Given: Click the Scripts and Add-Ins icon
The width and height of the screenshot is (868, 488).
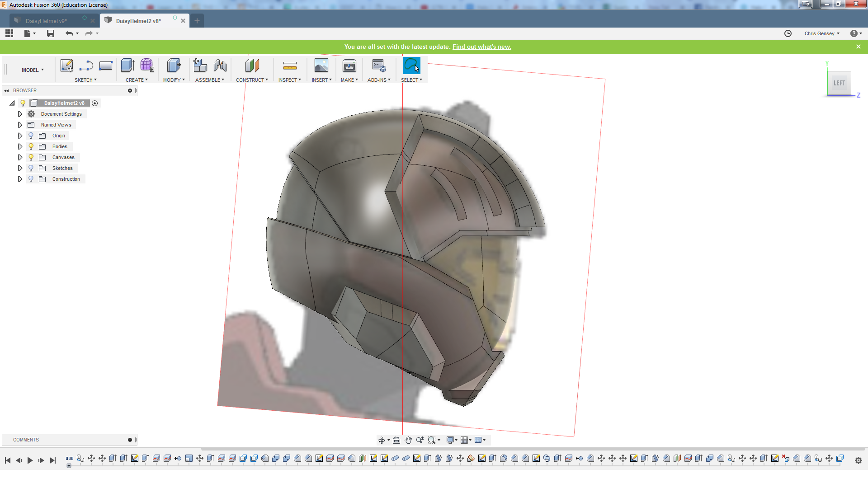Looking at the screenshot, I should [x=378, y=66].
